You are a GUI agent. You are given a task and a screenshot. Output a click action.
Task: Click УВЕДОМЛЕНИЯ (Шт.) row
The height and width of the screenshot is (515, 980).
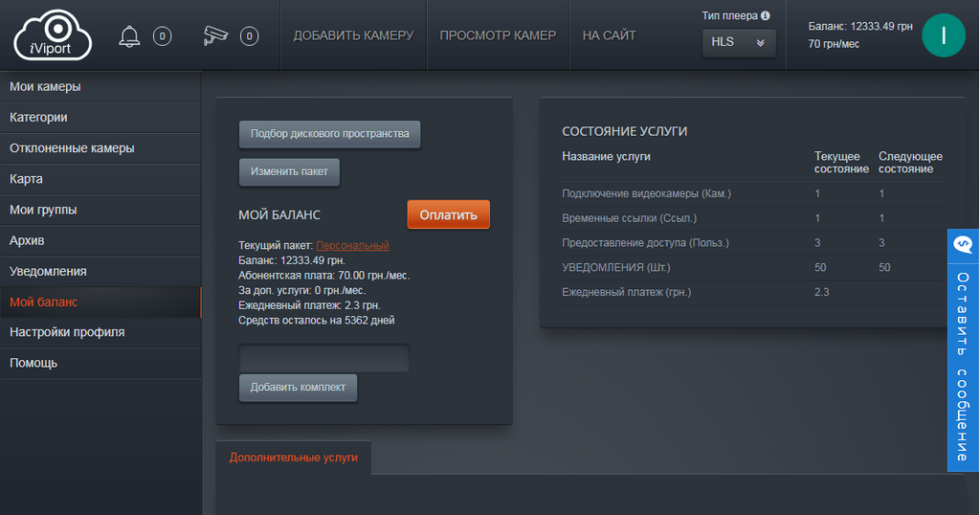752,267
